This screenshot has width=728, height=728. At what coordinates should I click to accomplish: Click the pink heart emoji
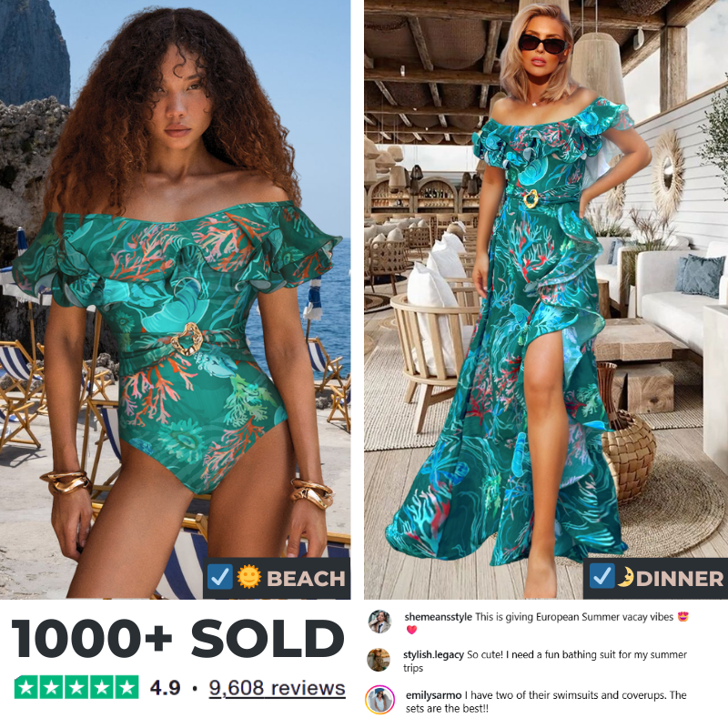412,630
